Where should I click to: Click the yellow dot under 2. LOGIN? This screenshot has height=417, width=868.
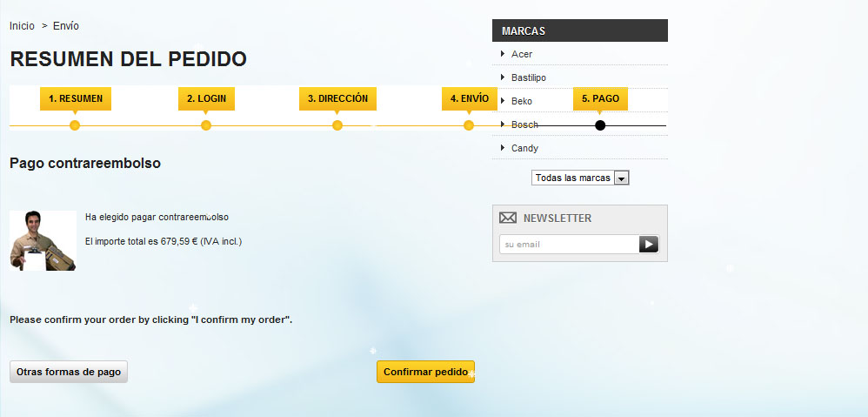click(206, 125)
